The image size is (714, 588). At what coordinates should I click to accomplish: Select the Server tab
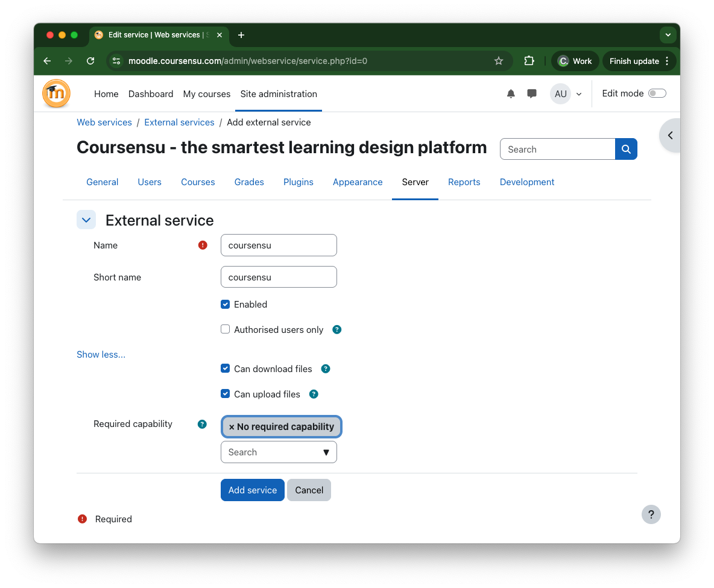[x=415, y=182]
